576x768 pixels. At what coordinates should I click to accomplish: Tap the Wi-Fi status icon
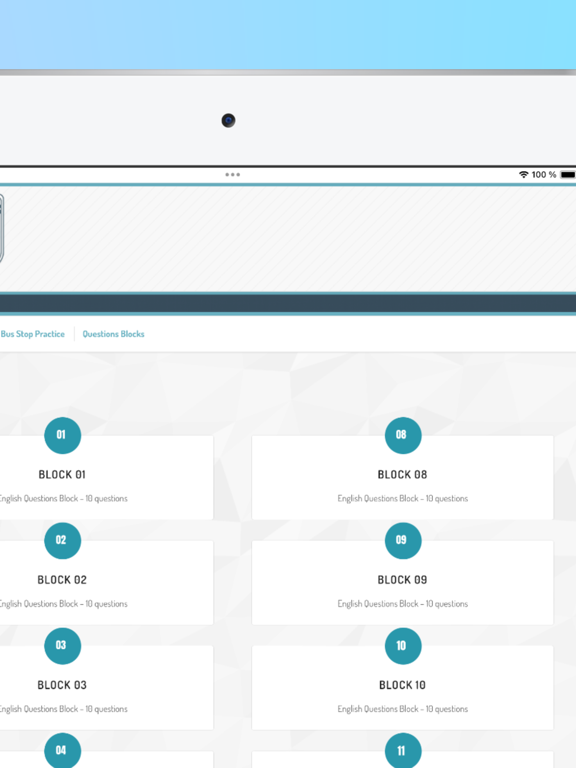[524, 174]
